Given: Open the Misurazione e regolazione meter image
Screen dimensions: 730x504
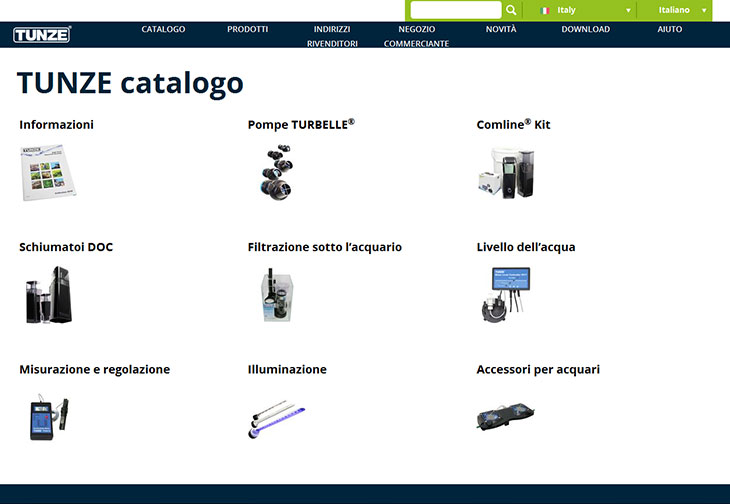Looking at the screenshot, I should 48,417.
